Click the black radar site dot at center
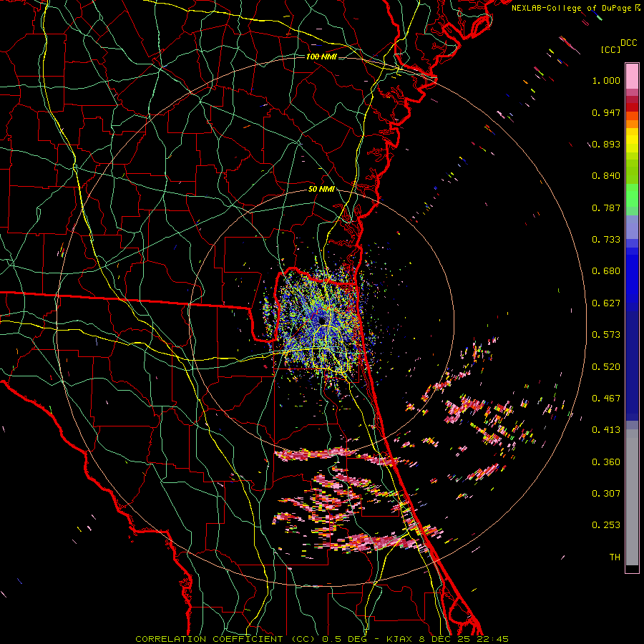The image size is (644, 644). (322, 321)
